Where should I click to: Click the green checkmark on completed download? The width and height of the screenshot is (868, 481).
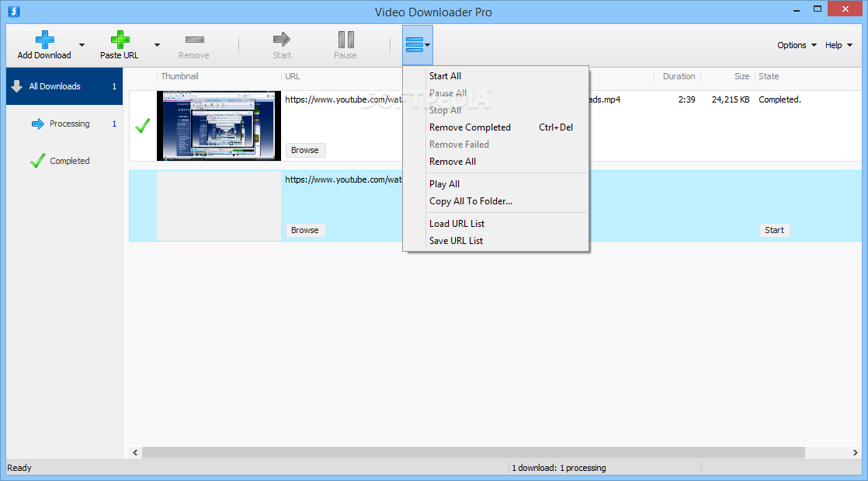[x=143, y=126]
